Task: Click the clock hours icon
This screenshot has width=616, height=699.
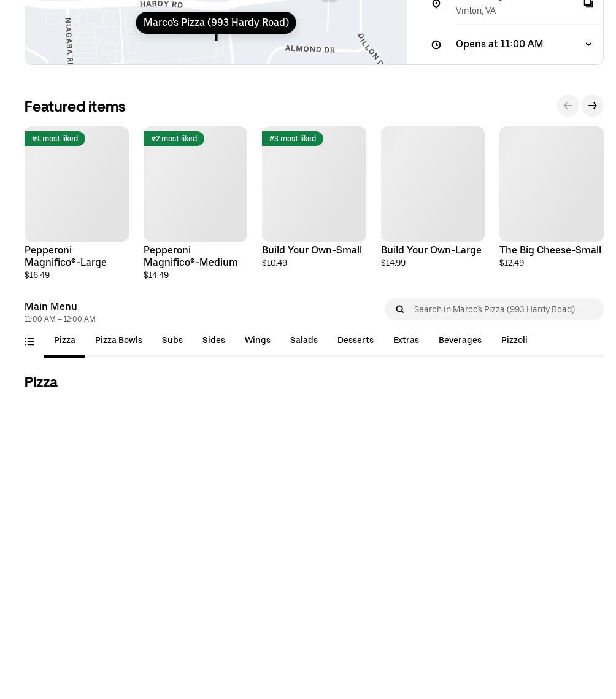Action: pos(436,45)
